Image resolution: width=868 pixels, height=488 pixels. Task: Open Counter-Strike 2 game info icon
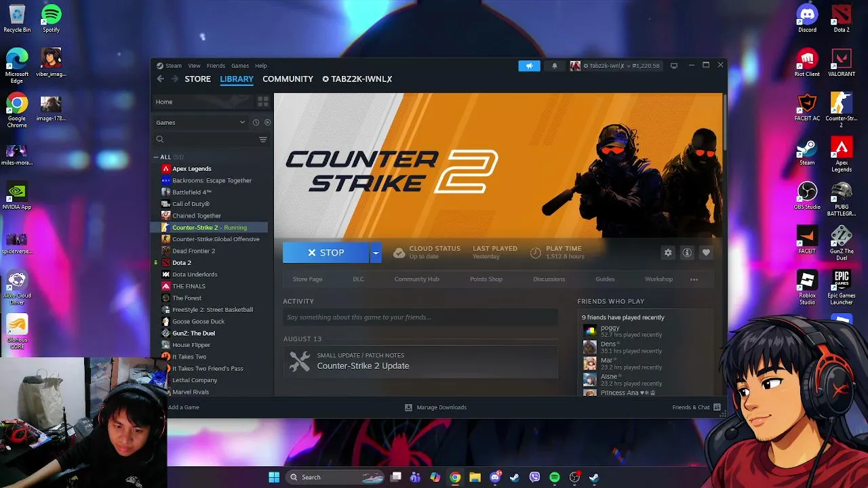687,252
